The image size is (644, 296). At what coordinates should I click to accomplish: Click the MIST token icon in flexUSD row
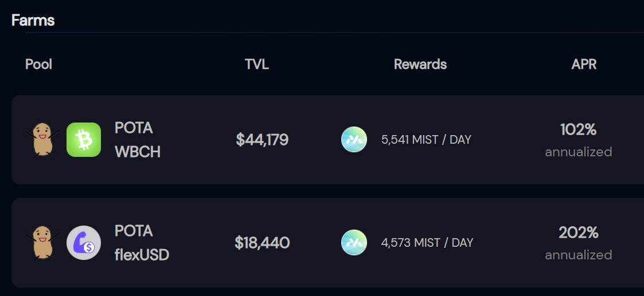(354, 242)
